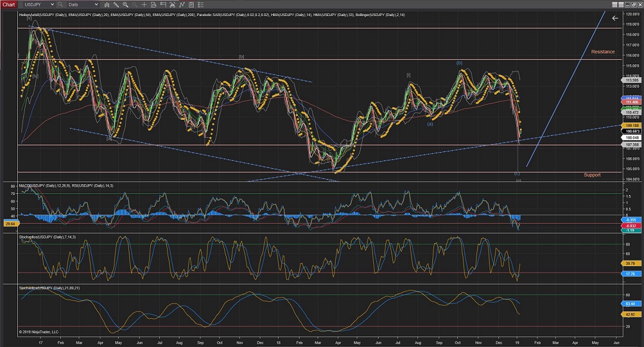Click the Stochastics 7,14,3 panel label
This screenshot has height=347, width=644.
(x=47, y=237)
